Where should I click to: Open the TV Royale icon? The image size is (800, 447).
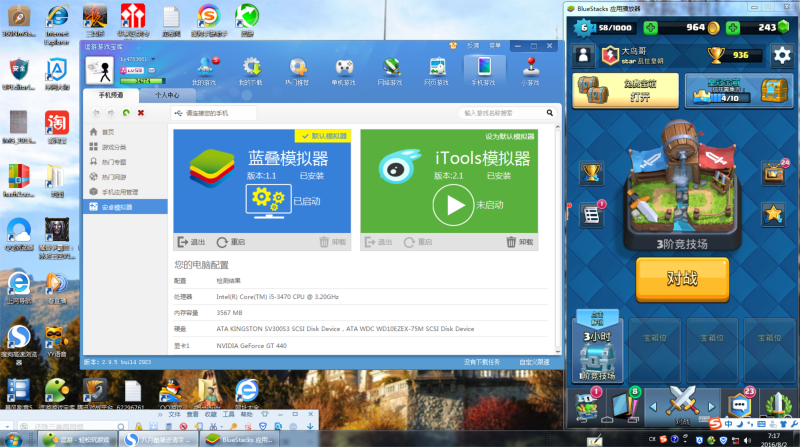point(774,172)
